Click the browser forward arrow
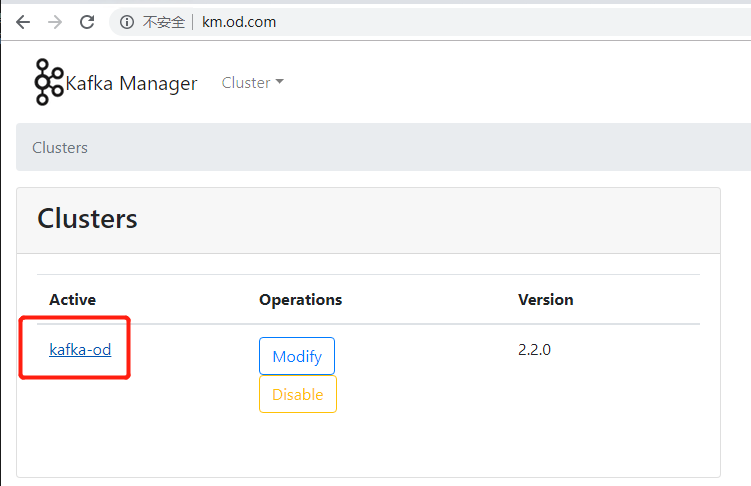Image resolution: width=751 pixels, height=486 pixels. pos(55,22)
